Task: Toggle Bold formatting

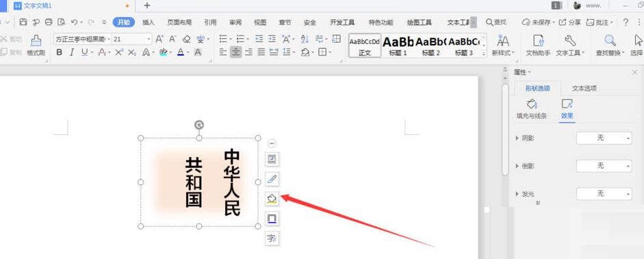Action: (x=60, y=52)
